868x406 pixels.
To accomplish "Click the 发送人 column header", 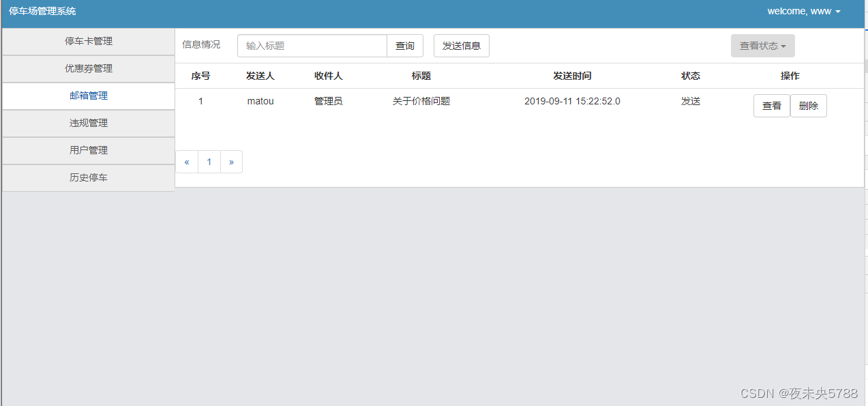I will pyautogui.click(x=260, y=76).
